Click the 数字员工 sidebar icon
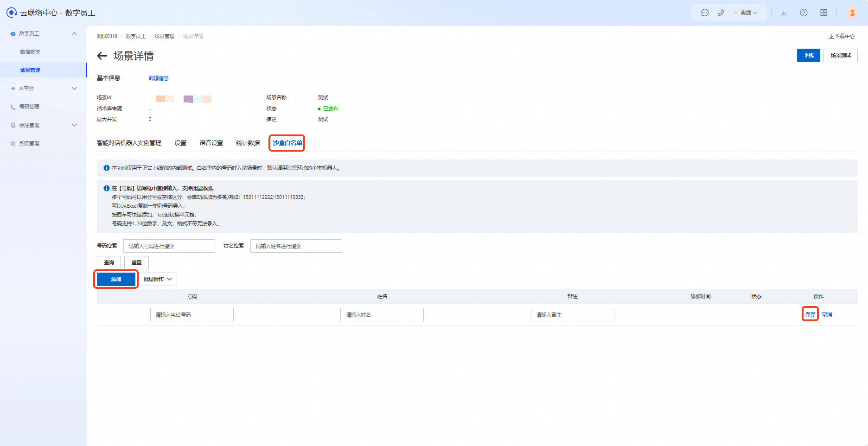The image size is (868, 446). (x=13, y=33)
